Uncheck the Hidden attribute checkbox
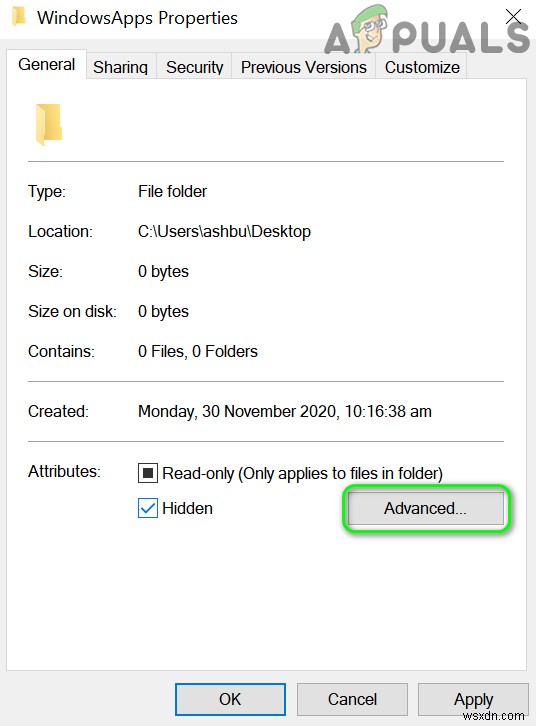The width and height of the screenshot is (536, 726). [x=148, y=508]
